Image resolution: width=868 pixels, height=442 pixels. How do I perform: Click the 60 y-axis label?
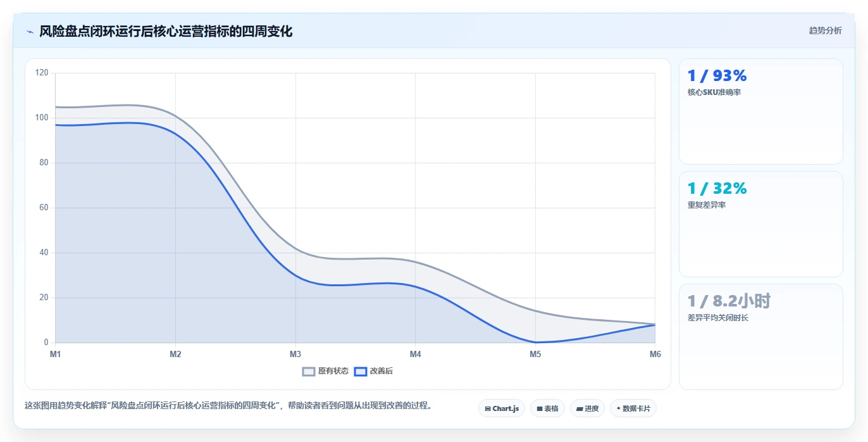[x=44, y=208]
